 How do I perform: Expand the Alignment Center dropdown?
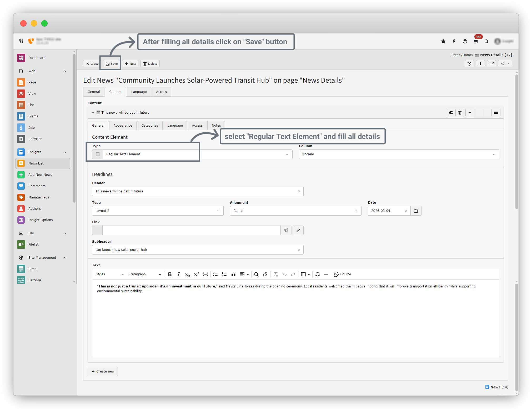point(295,211)
